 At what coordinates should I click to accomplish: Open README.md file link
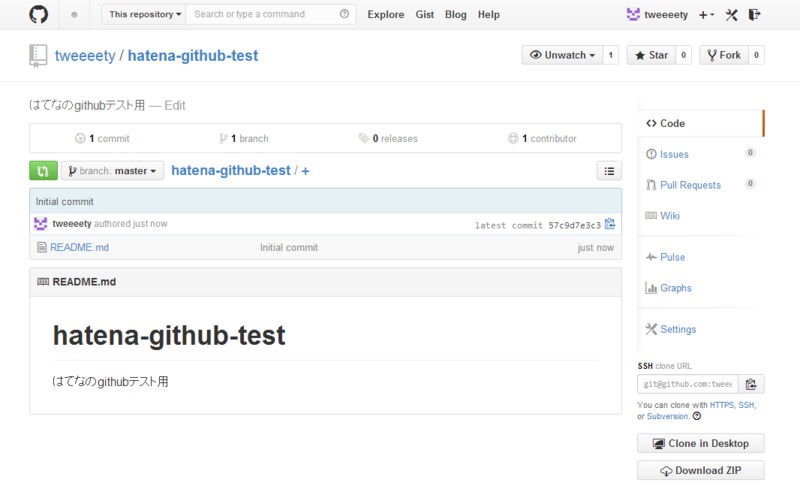pyautogui.click(x=79, y=247)
